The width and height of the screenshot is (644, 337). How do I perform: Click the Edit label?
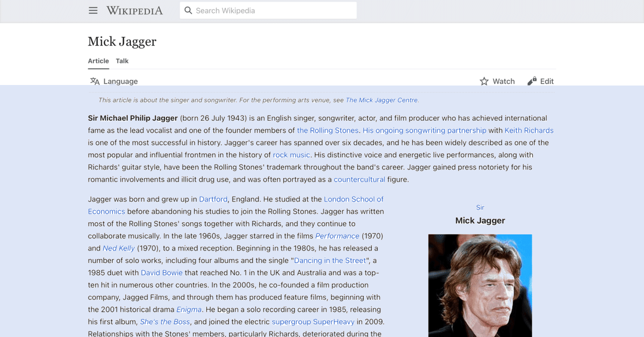coord(547,81)
